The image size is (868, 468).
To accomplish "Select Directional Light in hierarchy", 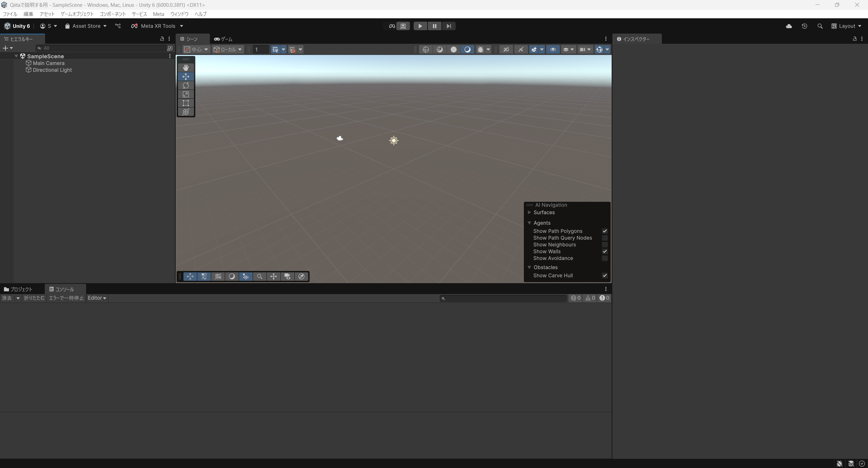I will click(x=52, y=70).
